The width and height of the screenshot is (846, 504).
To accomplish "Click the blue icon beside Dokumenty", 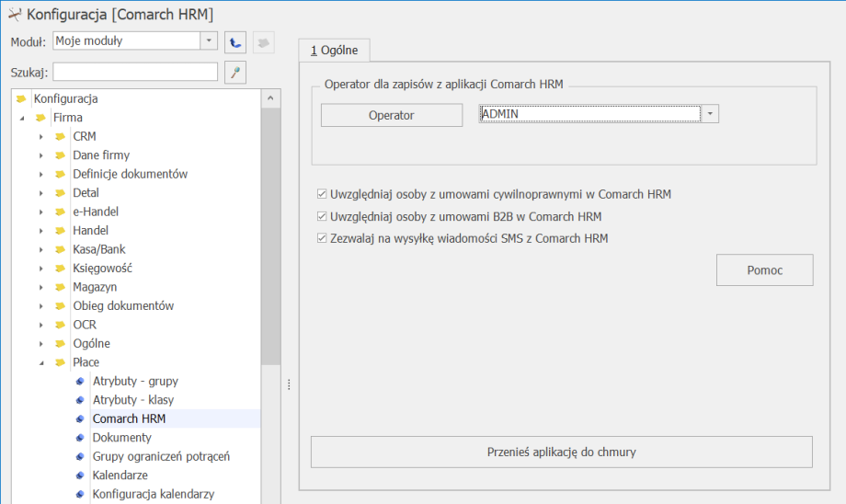I will 80,438.
